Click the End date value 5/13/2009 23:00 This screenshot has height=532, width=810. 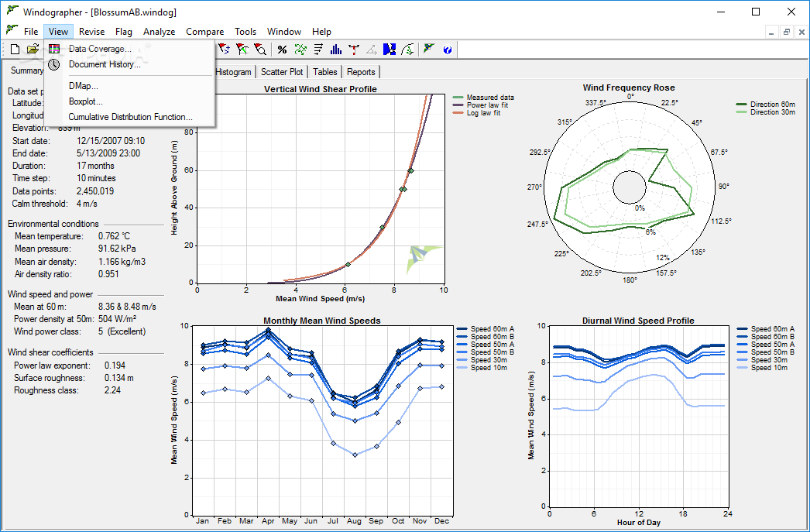[108, 153]
